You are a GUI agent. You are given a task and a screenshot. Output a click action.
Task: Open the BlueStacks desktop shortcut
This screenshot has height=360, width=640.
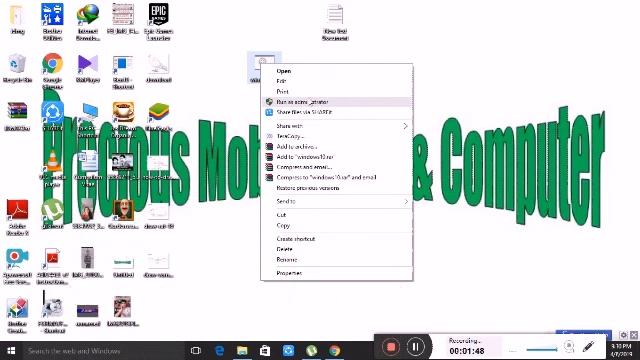(x=158, y=116)
